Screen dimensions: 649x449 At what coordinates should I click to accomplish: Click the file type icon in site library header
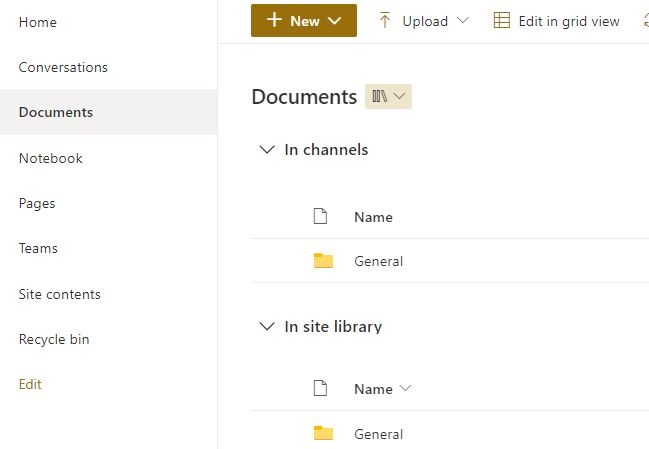pos(320,388)
